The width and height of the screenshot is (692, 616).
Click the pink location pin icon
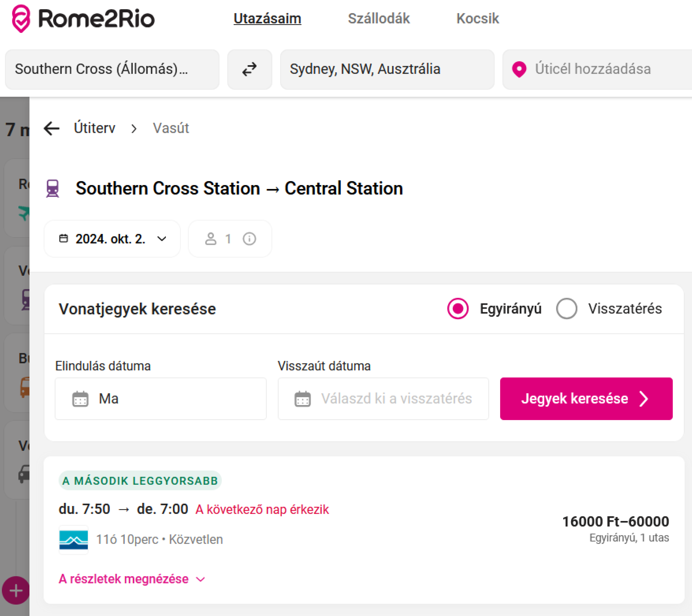[x=519, y=70]
